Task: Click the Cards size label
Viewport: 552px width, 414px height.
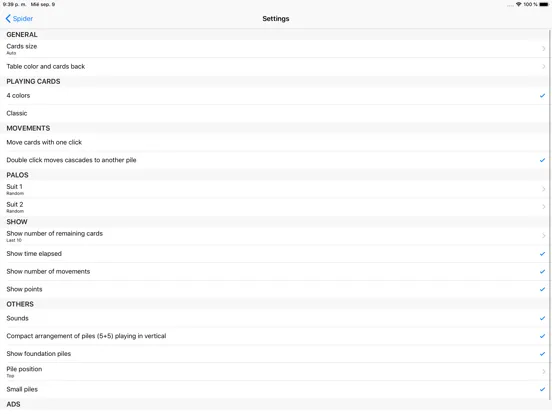Action: pyautogui.click(x=21, y=46)
